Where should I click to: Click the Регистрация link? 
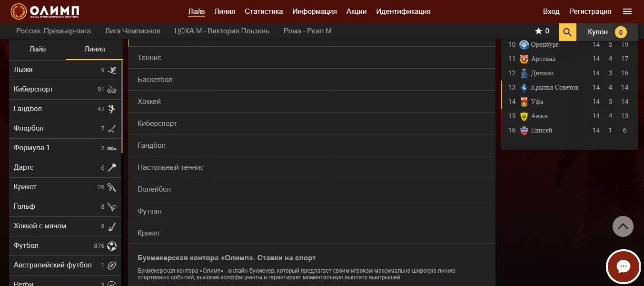pos(590,11)
